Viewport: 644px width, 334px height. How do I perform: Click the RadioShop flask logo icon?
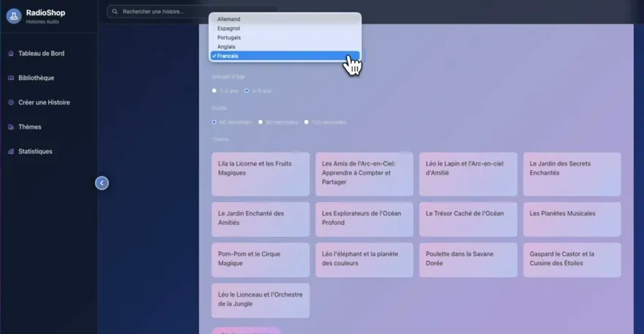tap(14, 16)
